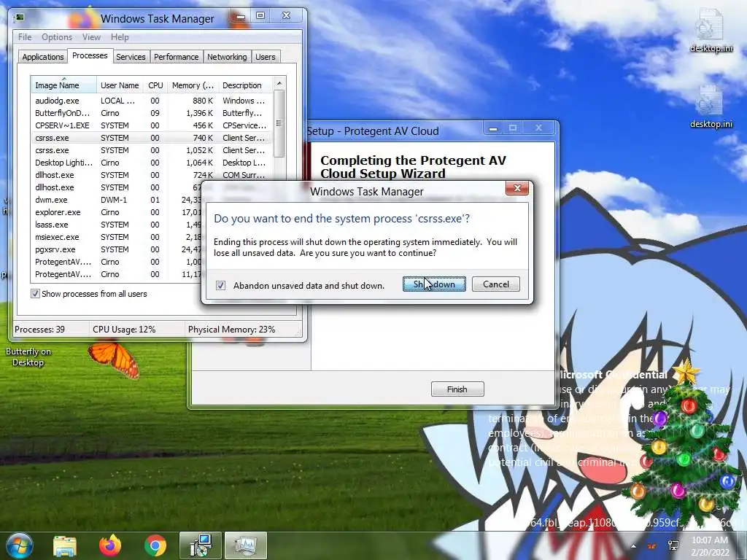Sort processes by Image Name column
747x560 pixels.
click(64, 85)
